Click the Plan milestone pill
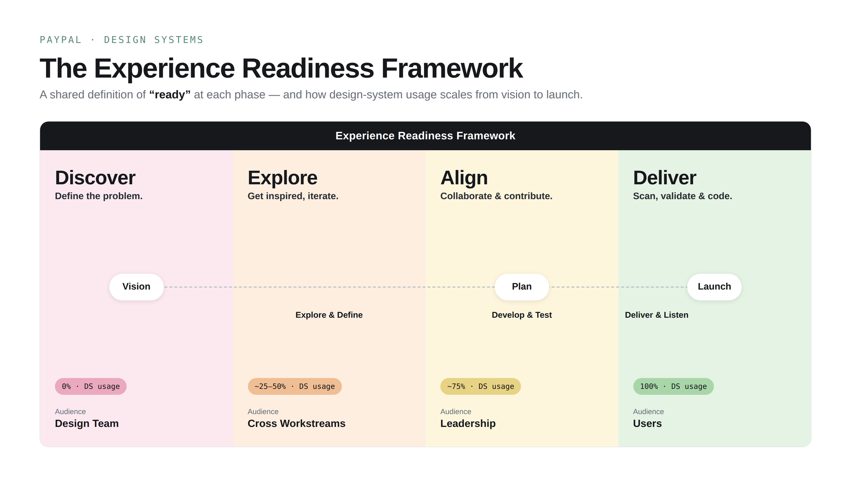This screenshot has width=851, height=504. tap(521, 287)
